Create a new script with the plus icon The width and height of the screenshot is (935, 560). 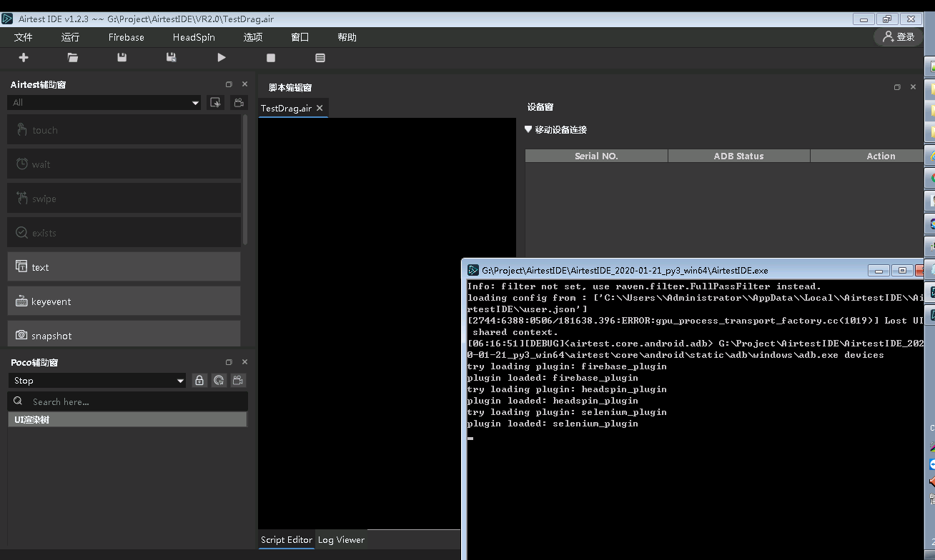point(24,58)
